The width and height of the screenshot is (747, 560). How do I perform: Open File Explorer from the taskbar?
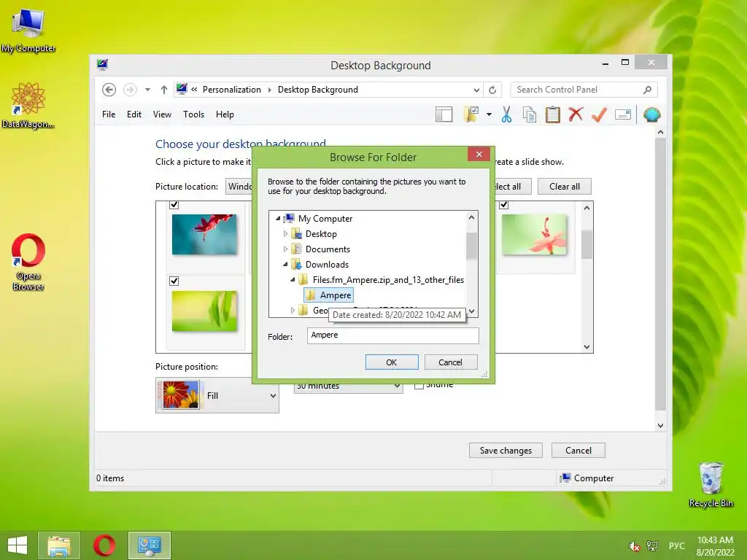point(59,545)
